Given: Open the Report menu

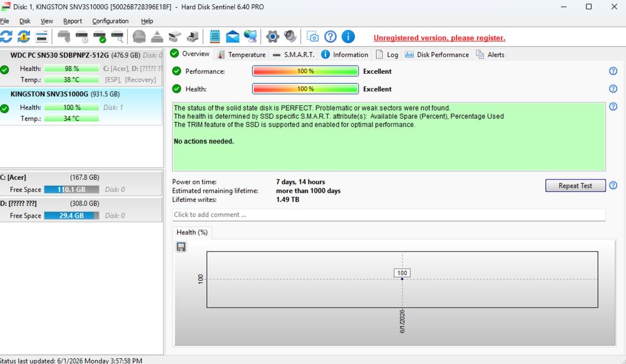Looking at the screenshot, I should [x=72, y=21].
